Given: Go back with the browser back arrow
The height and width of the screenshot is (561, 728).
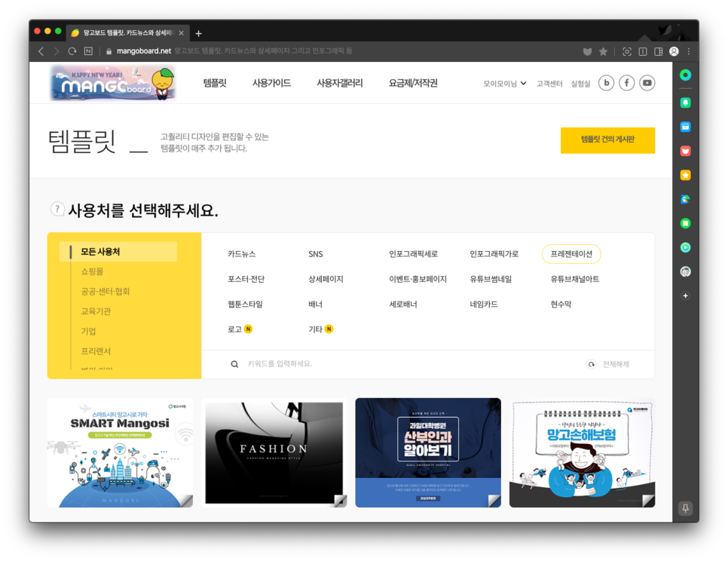Looking at the screenshot, I should [x=41, y=51].
